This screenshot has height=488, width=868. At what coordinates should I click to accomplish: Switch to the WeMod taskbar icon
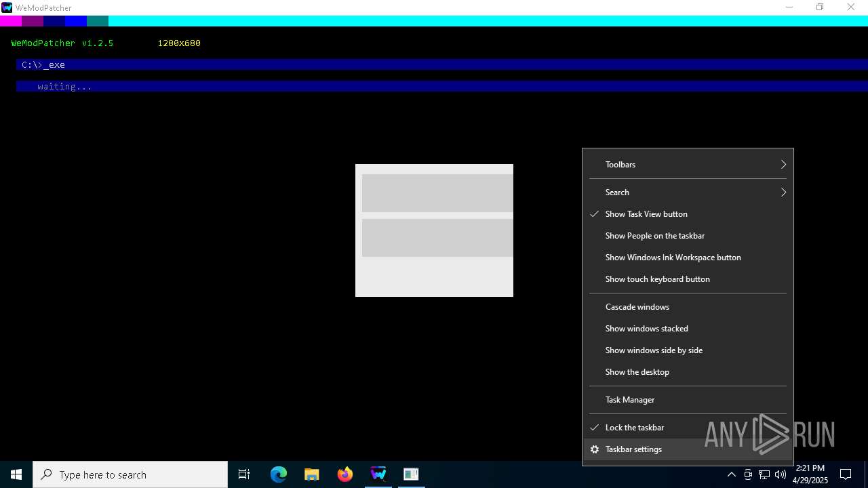click(378, 474)
